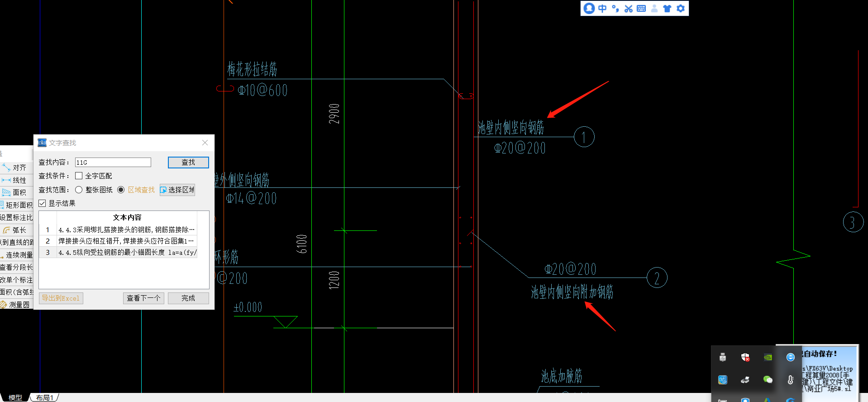Click the 查看下一个 view next button
Screen dimensions: 868x402
pyautogui.click(x=143, y=298)
